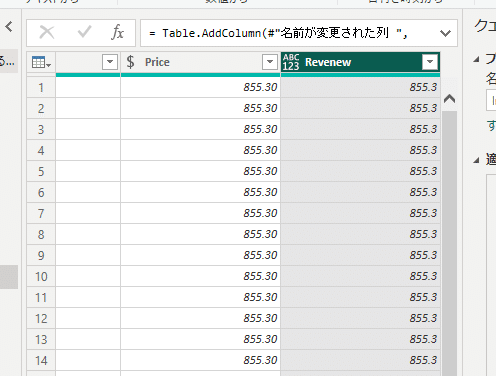Click the vertical scrollbar track of the grid
This screenshot has width=496, height=376.
click(449, 243)
